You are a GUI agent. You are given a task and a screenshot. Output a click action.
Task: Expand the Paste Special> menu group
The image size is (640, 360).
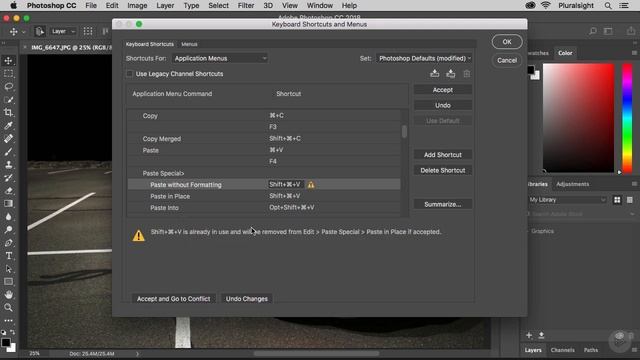pyautogui.click(x=163, y=173)
